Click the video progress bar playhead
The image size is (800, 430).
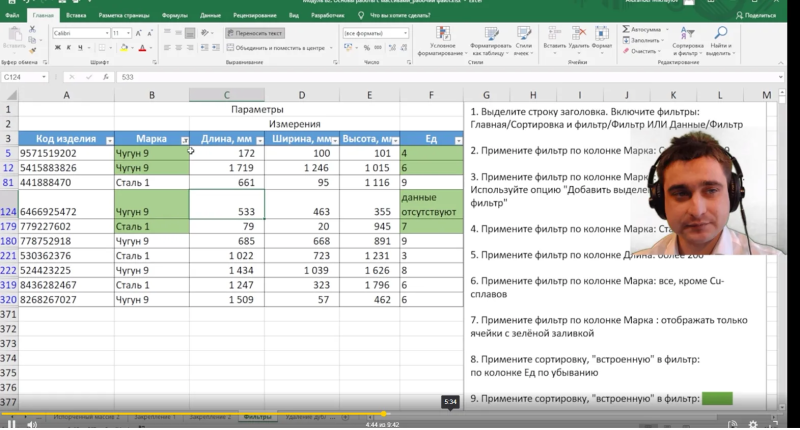click(384, 414)
